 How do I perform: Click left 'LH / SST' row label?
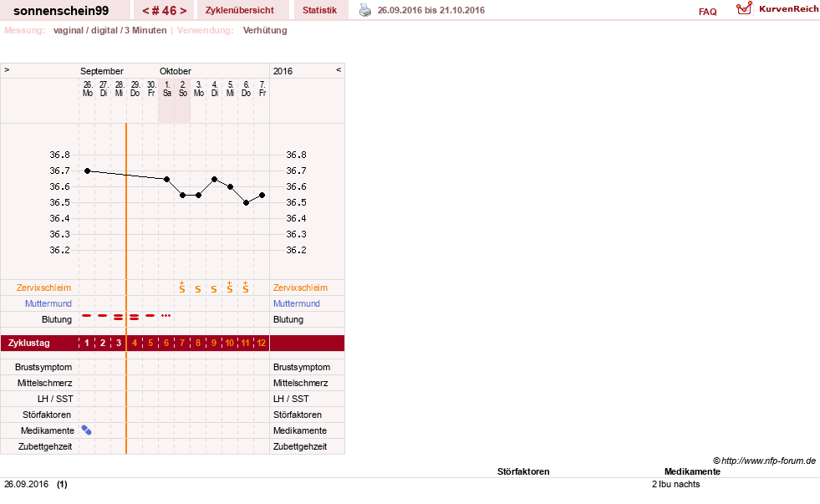click(x=55, y=399)
